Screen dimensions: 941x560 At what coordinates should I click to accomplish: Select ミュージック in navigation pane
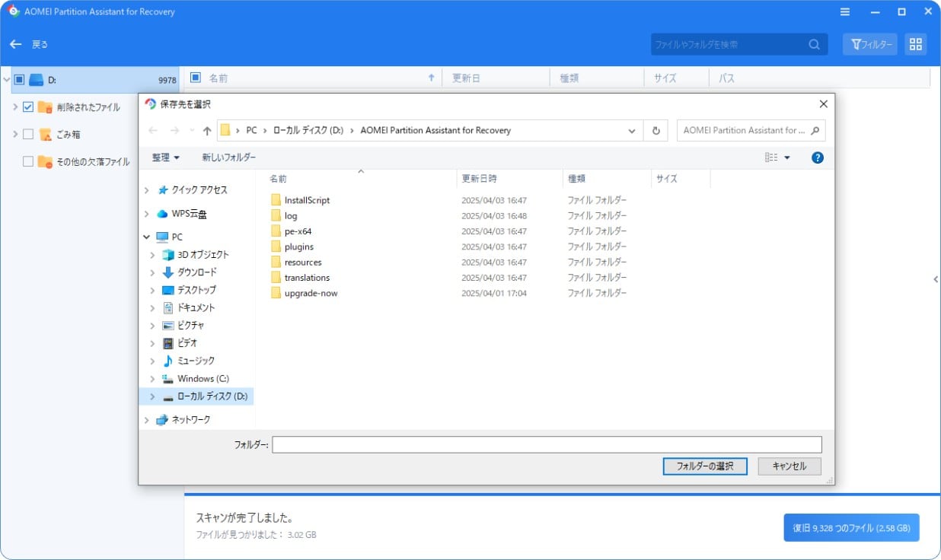(196, 361)
